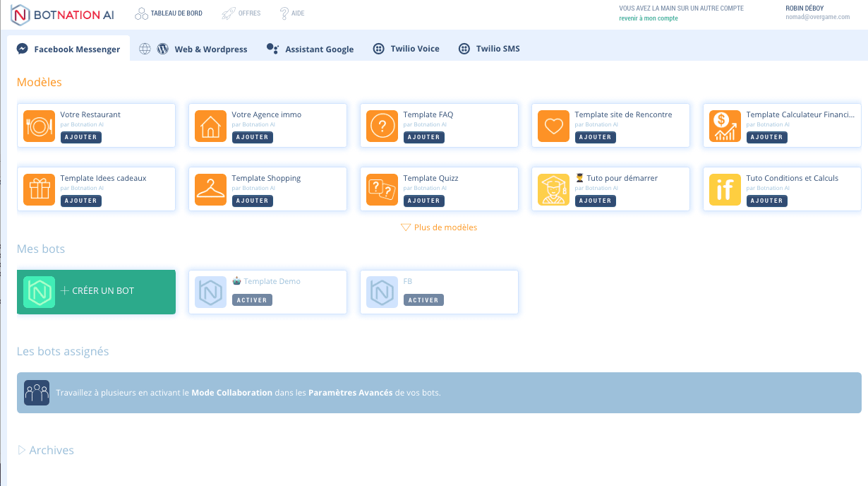Open the Aide menu item
868x486 pixels.
tap(292, 13)
